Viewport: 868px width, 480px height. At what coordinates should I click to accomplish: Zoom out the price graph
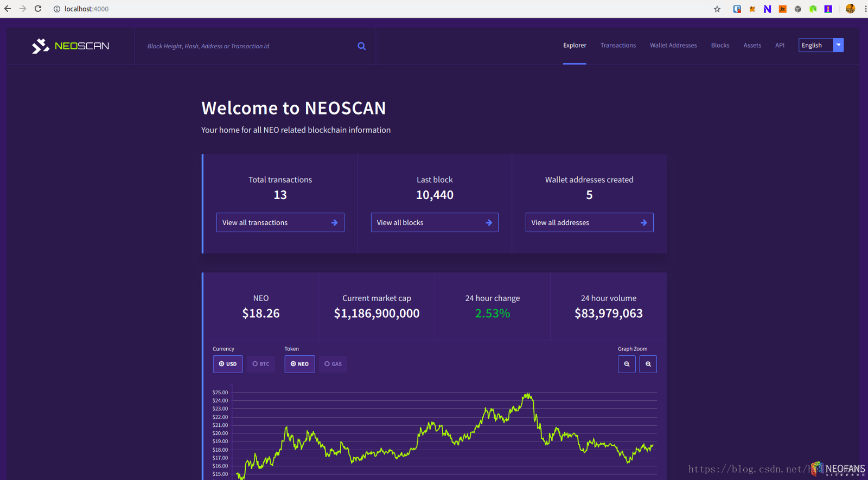pyautogui.click(x=627, y=364)
